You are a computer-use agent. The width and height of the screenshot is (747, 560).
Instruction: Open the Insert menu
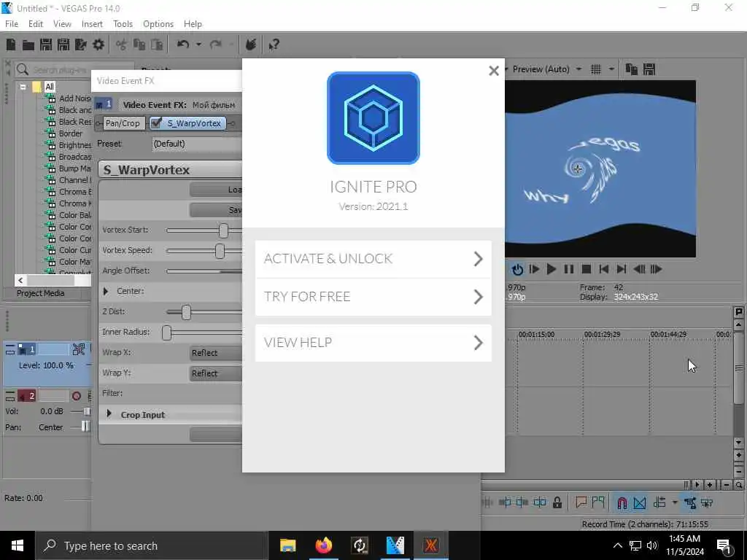[92, 24]
